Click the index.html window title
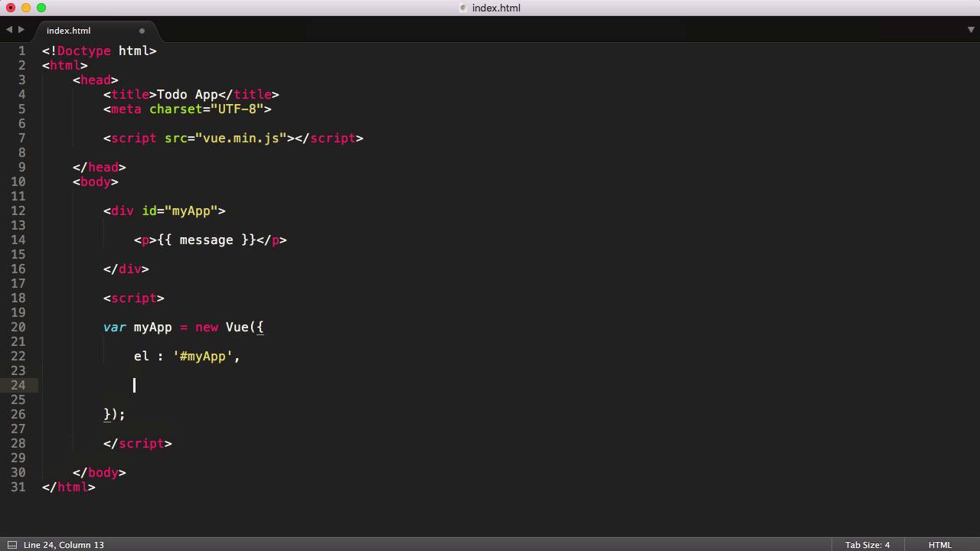980x551 pixels. tap(496, 8)
